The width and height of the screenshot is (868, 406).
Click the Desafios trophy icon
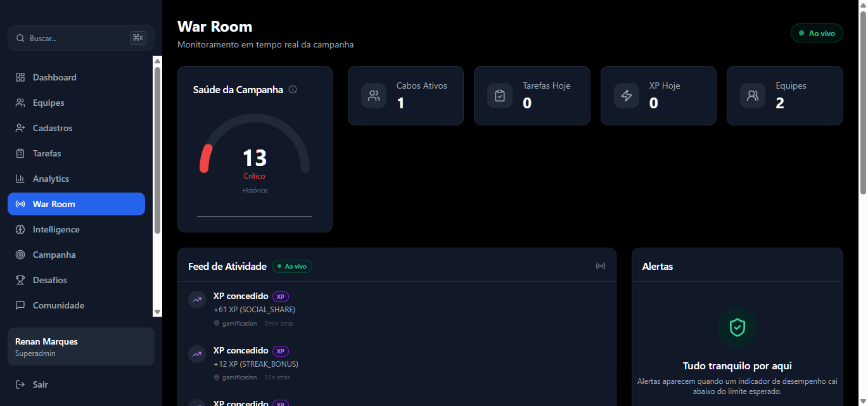[x=20, y=280]
